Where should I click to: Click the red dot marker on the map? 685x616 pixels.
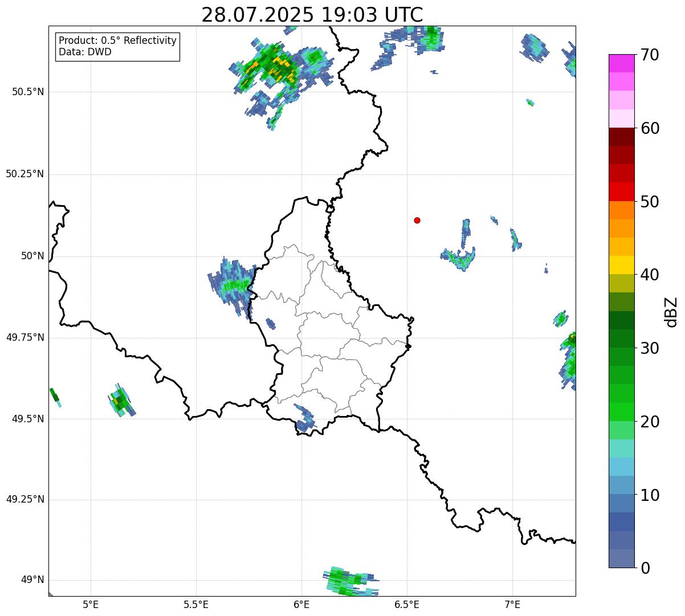(x=417, y=221)
